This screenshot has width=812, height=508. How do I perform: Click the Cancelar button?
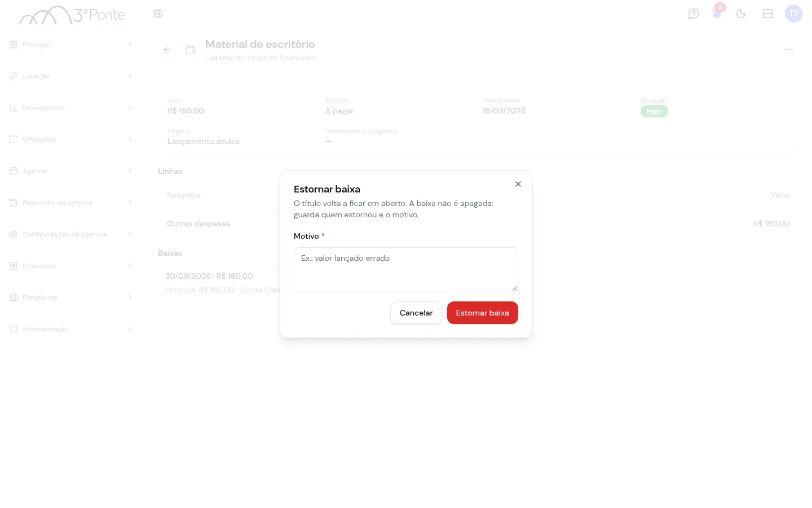coord(416,313)
